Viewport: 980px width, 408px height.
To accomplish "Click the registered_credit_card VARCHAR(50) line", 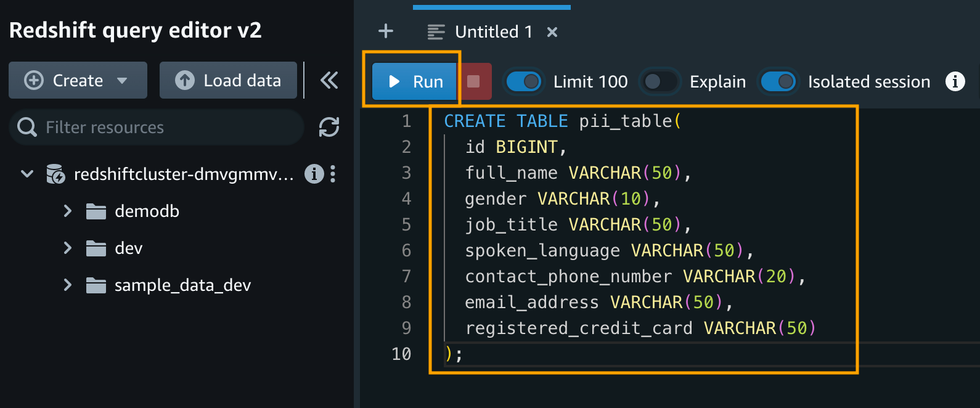I will point(641,328).
